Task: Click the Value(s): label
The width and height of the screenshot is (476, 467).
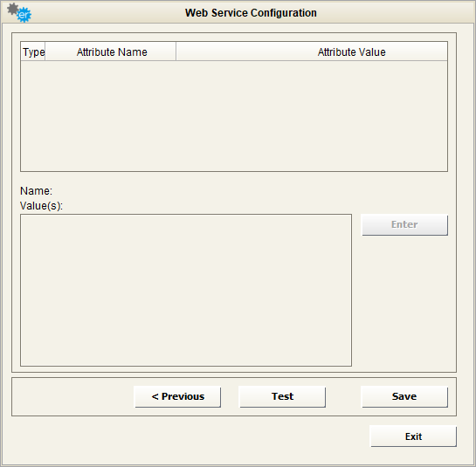Action: [x=41, y=206]
